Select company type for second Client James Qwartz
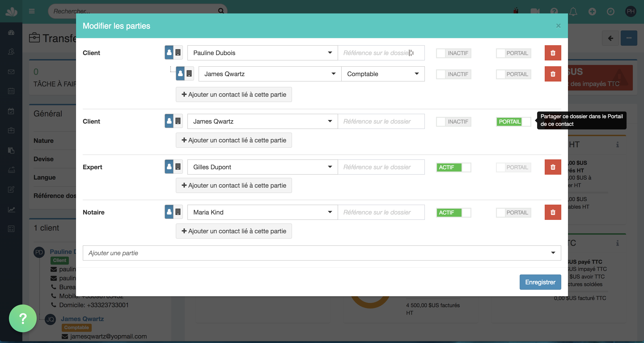 [x=178, y=121]
